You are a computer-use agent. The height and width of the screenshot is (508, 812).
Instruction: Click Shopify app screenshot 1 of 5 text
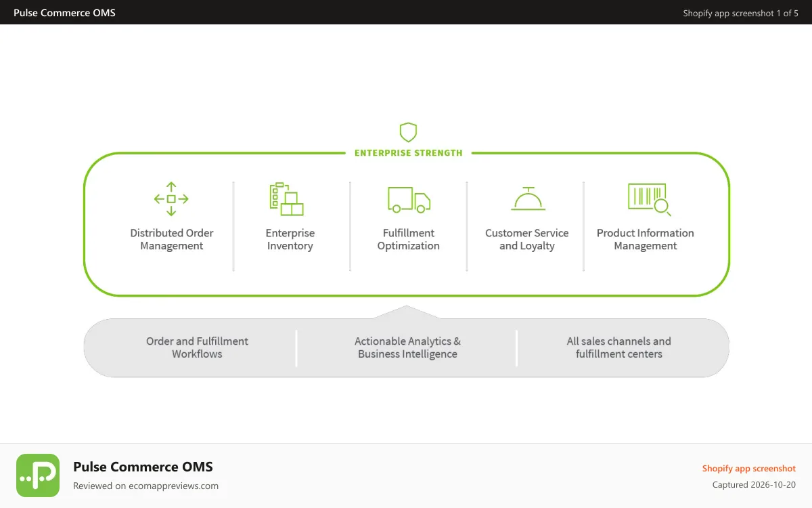point(740,14)
